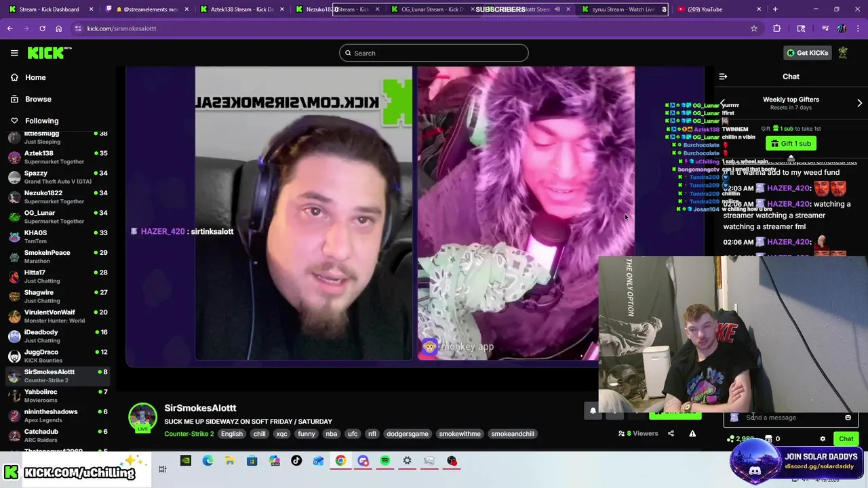Click the nfl tag
The width and height of the screenshot is (868, 488).
point(372,434)
